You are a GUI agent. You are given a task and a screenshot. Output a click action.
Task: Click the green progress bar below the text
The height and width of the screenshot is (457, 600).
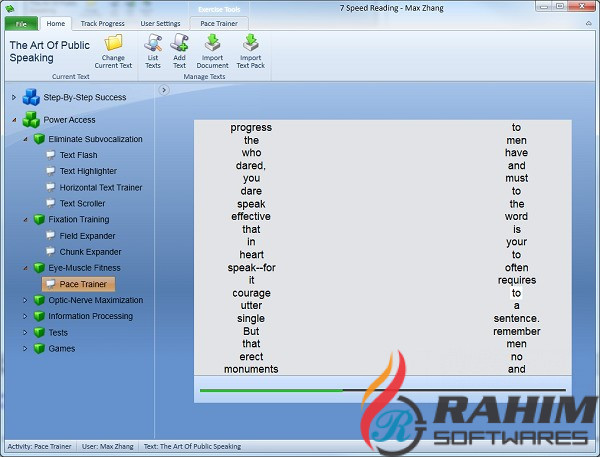[270, 390]
